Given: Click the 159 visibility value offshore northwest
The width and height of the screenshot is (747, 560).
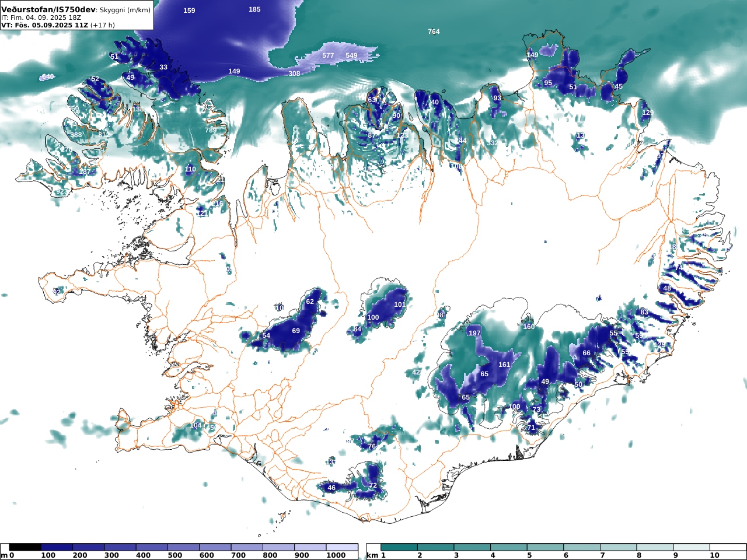Looking at the screenshot, I should tap(189, 10).
